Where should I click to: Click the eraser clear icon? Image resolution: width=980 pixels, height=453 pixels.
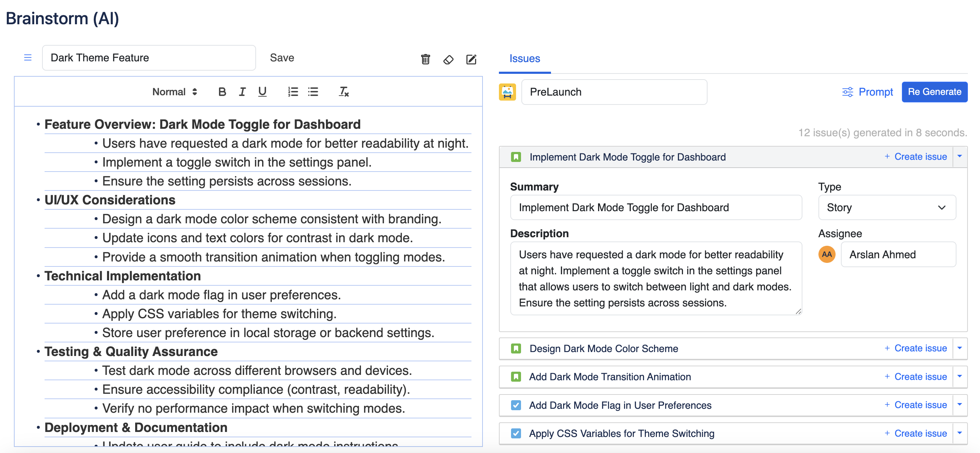[448, 60]
